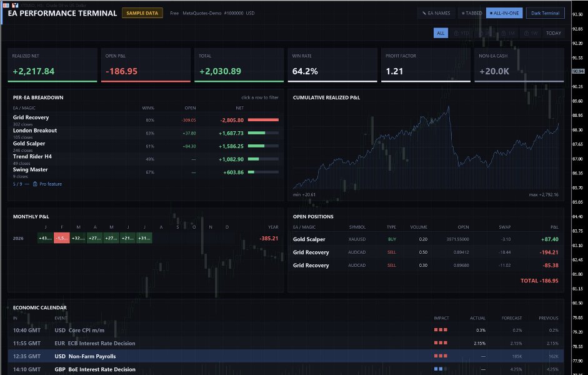Filter by the Grid Recovery EA row
Image resolution: width=588 pixels, height=375 pixels.
(x=146, y=121)
